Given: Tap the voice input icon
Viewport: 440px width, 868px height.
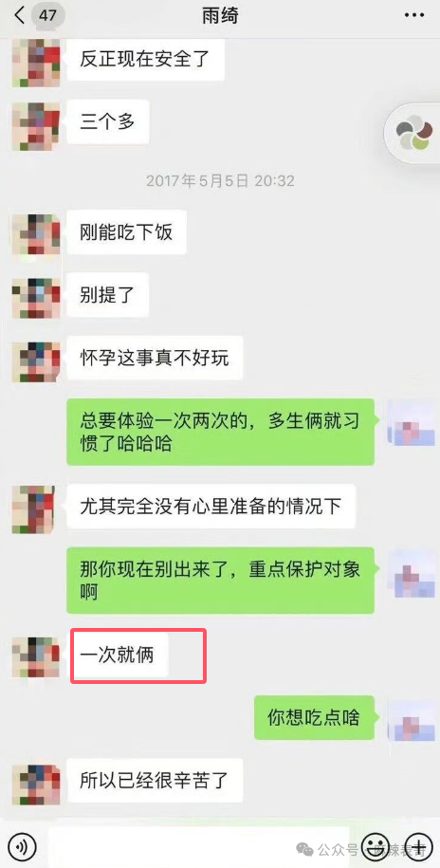Looking at the screenshot, I should 22,846.
